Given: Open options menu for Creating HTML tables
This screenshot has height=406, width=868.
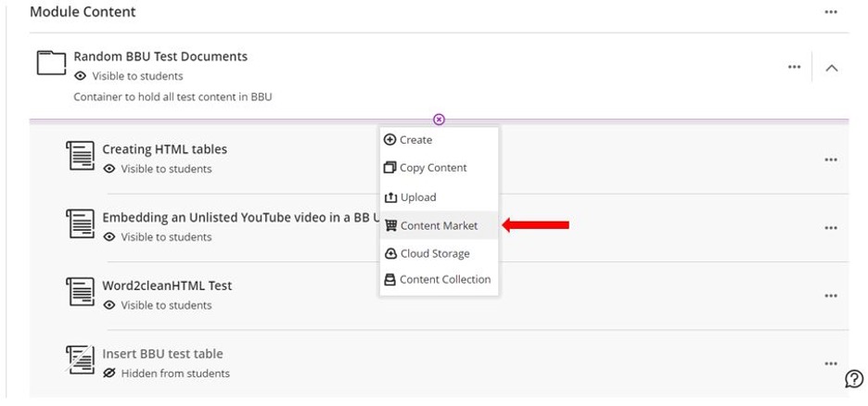Looking at the screenshot, I should 830,159.
